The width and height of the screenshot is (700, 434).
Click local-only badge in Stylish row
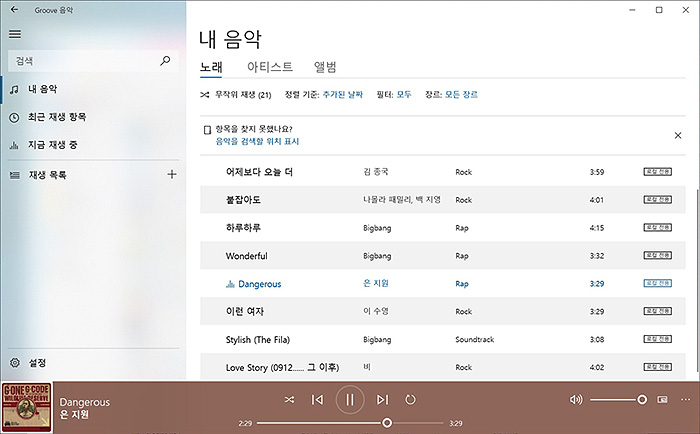(657, 339)
